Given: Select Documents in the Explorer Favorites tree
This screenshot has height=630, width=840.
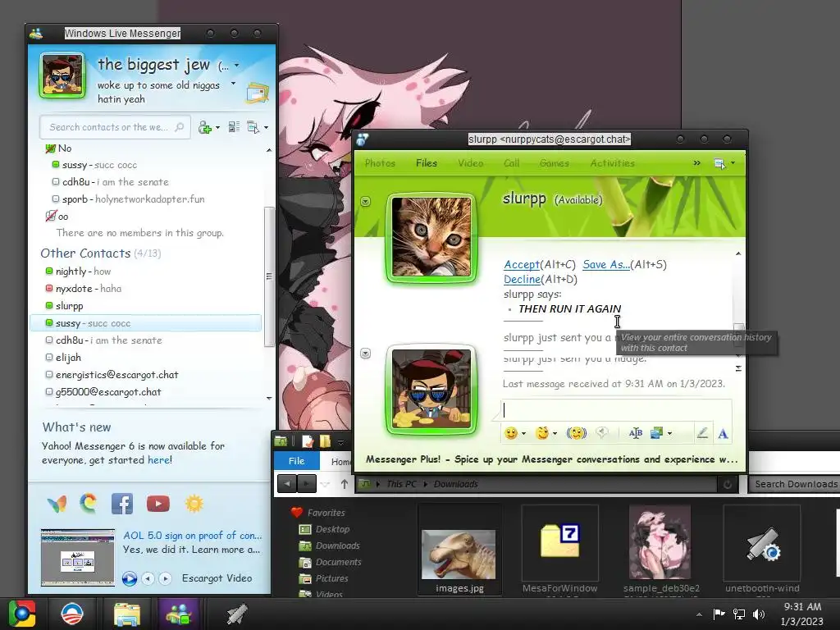Looking at the screenshot, I should (x=338, y=562).
